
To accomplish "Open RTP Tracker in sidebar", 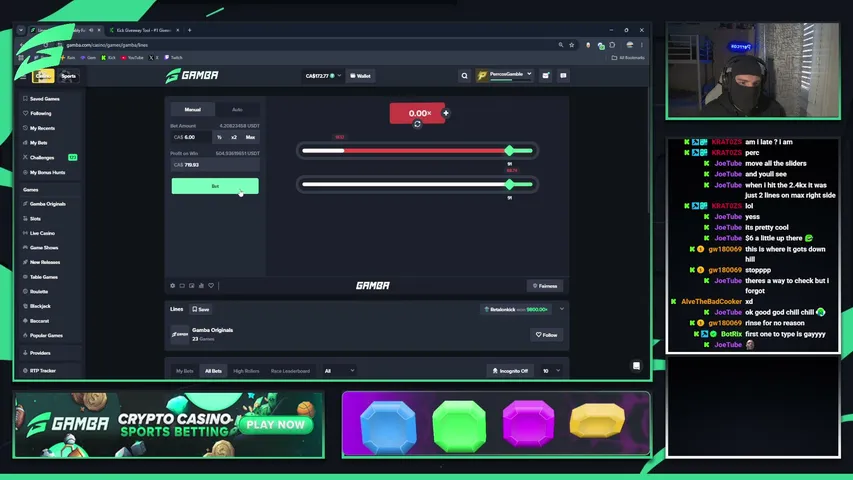I will (x=42, y=371).
